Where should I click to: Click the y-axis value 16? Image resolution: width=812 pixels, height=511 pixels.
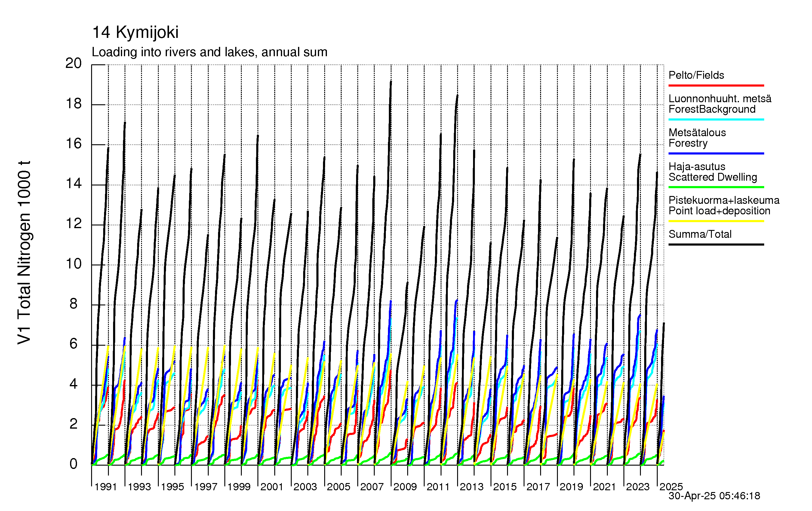73,144
